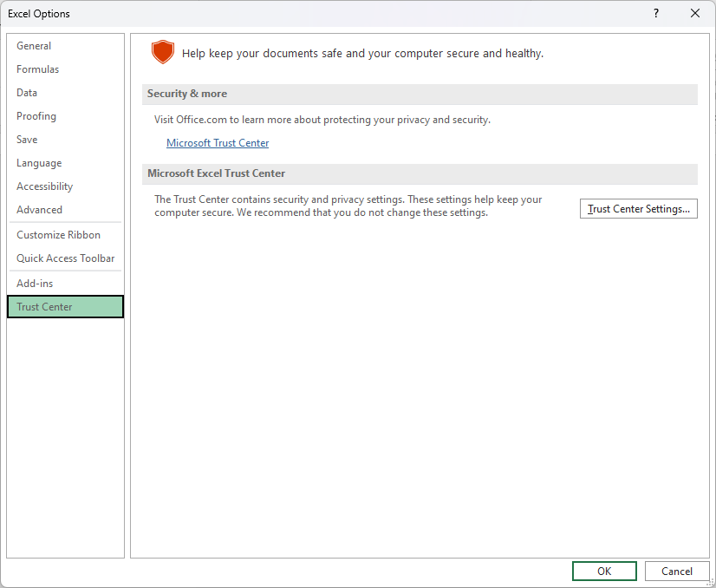Click the resize grip at dialog corner
Viewport: 716px width, 588px height.
coord(710,582)
